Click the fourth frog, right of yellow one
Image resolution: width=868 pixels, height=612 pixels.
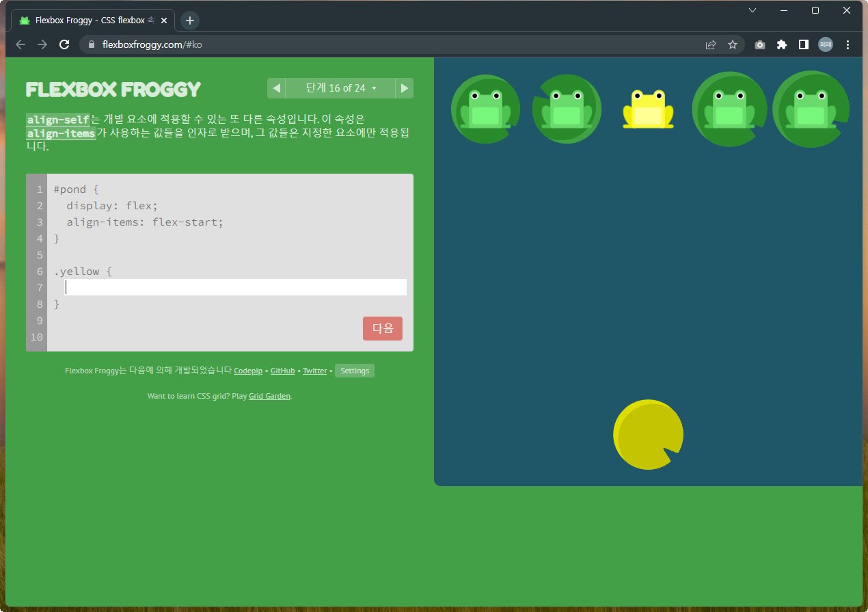coord(729,109)
